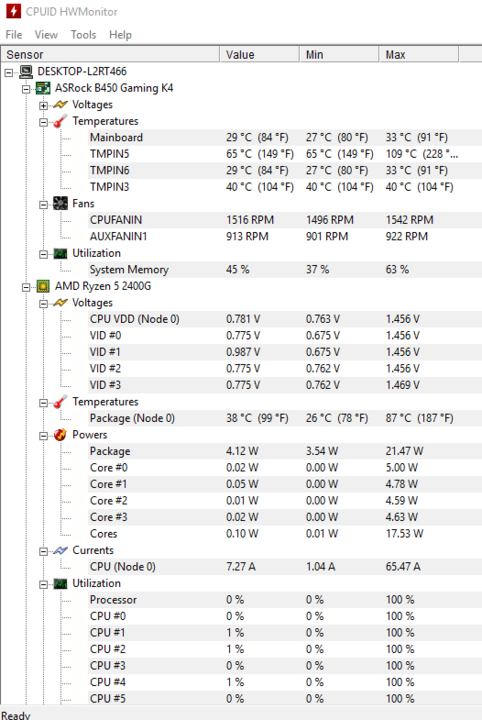Screen dimensions: 482x720
Task: Click the AMD Ryzen 5 2400G chip icon
Action: (x=43, y=287)
